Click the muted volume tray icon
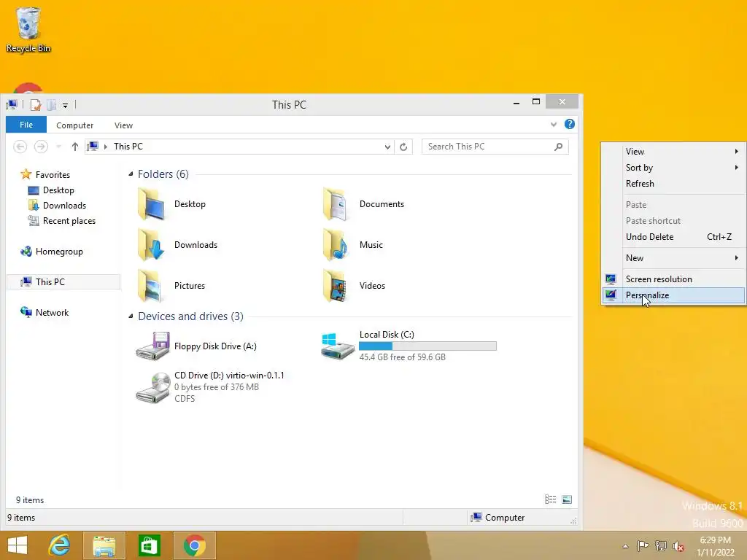This screenshot has height=560, width=747. click(678, 546)
